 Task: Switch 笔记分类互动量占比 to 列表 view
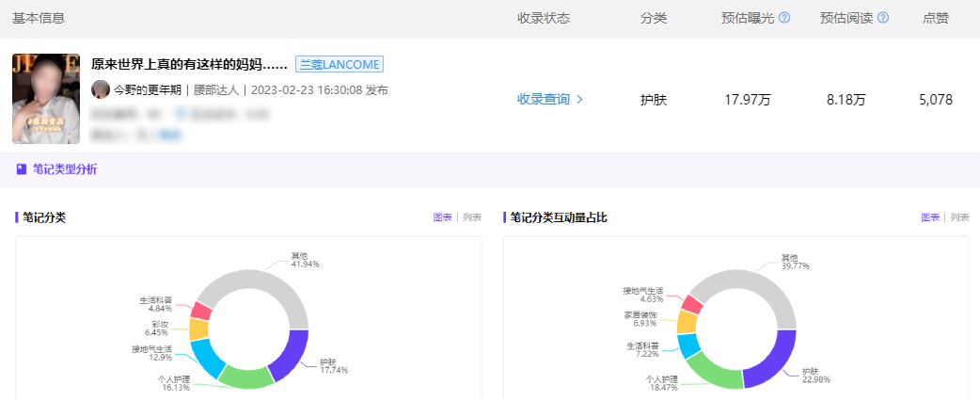coord(959,217)
